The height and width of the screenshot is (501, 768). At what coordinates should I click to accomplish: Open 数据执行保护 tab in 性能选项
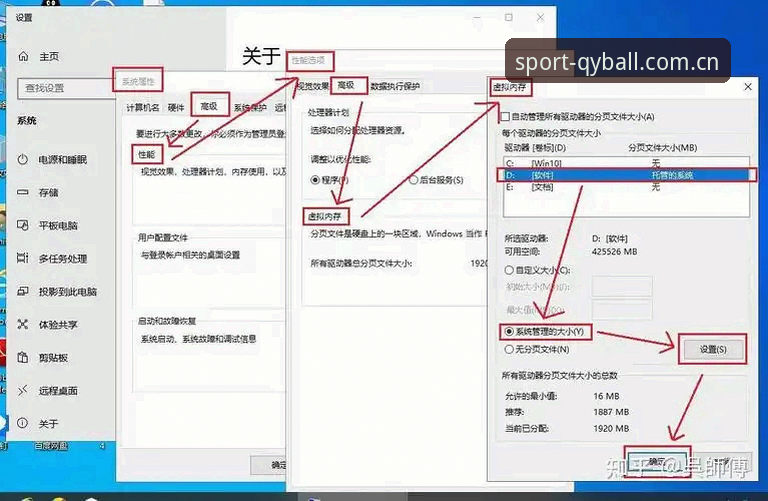pos(395,86)
